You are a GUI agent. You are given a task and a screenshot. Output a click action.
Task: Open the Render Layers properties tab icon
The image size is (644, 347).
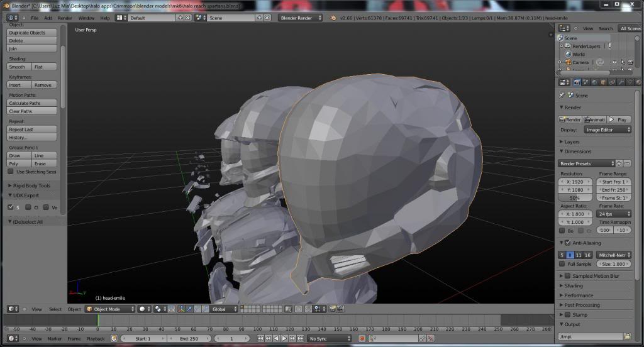click(x=586, y=82)
